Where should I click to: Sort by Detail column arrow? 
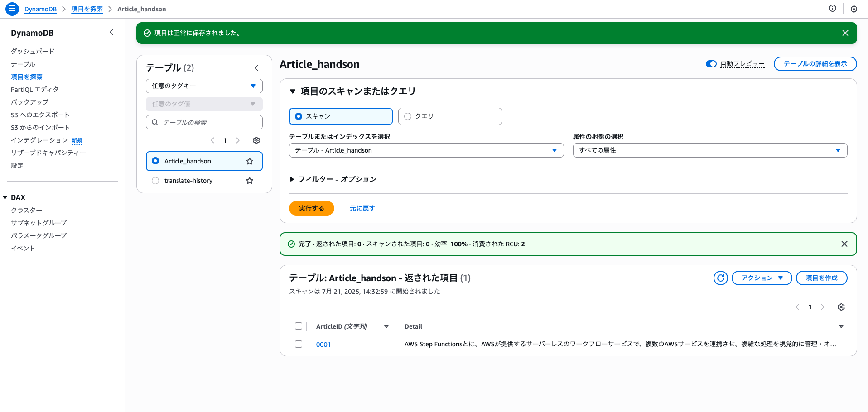(841, 326)
